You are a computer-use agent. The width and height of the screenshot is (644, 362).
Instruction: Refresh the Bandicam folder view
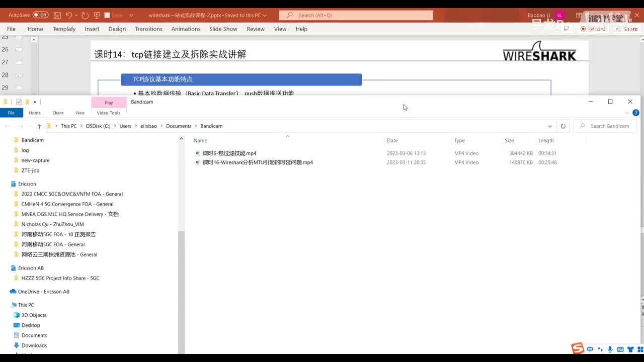coord(563,126)
